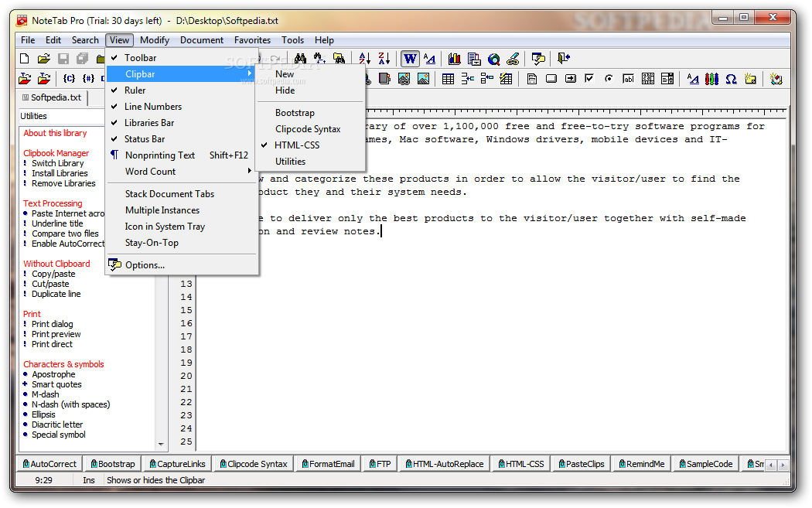Image resolution: width=812 pixels, height=508 pixels.
Task: Click the insert image landscape icon
Action: tap(424, 79)
